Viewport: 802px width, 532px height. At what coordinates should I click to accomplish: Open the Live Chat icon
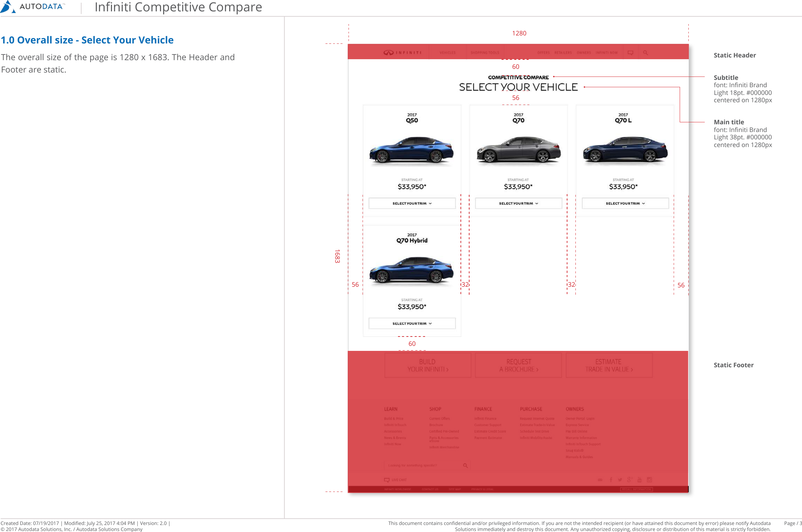click(x=387, y=480)
